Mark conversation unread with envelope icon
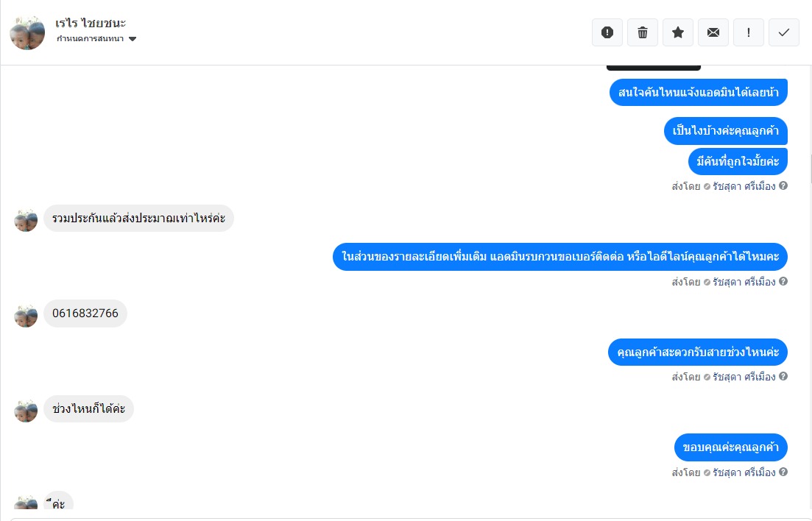Screen dimensions: 812x521 [x=713, y=32]
